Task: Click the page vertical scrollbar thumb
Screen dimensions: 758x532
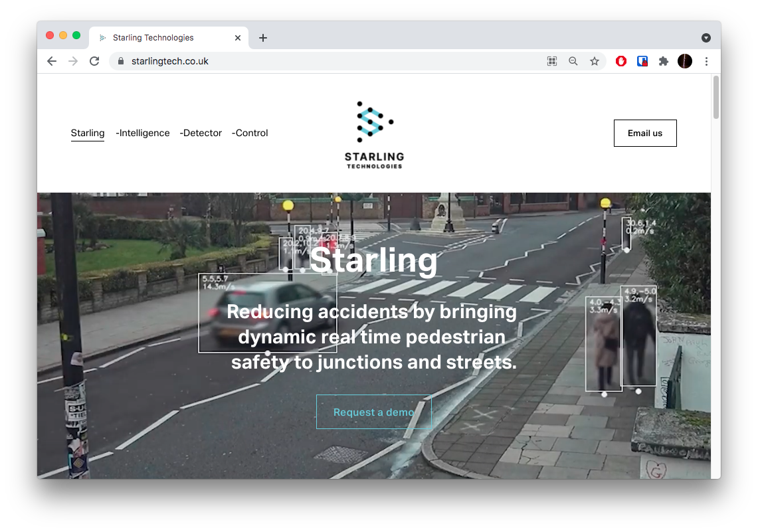Action: point(716,97)
